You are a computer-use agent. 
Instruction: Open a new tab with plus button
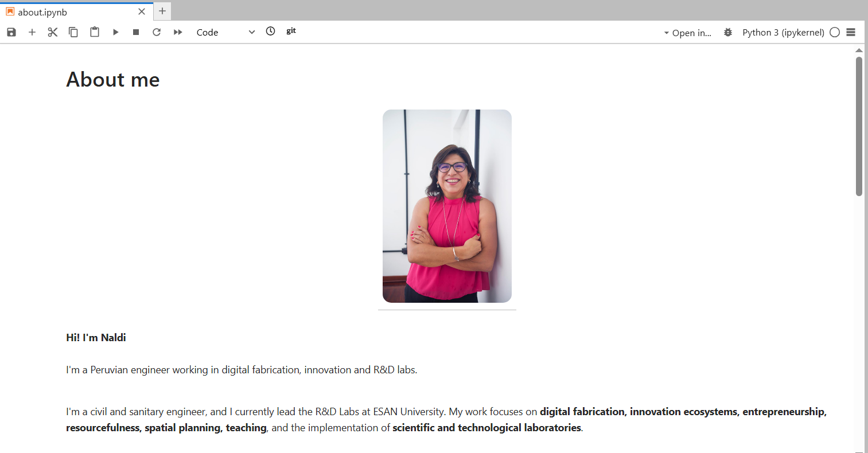tap(162, 11)
